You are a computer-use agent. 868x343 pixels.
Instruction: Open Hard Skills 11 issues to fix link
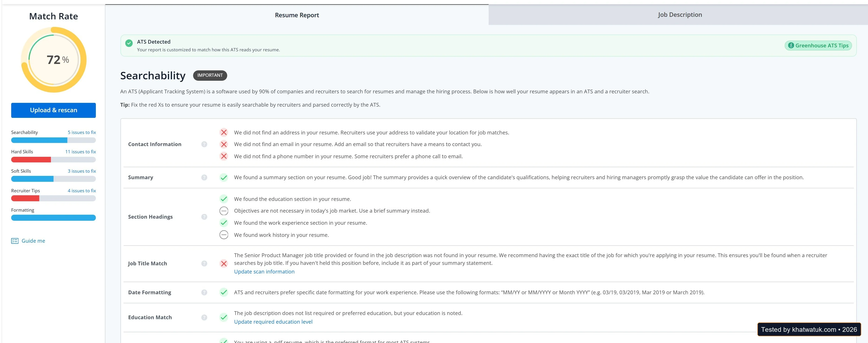coord(80,152)
